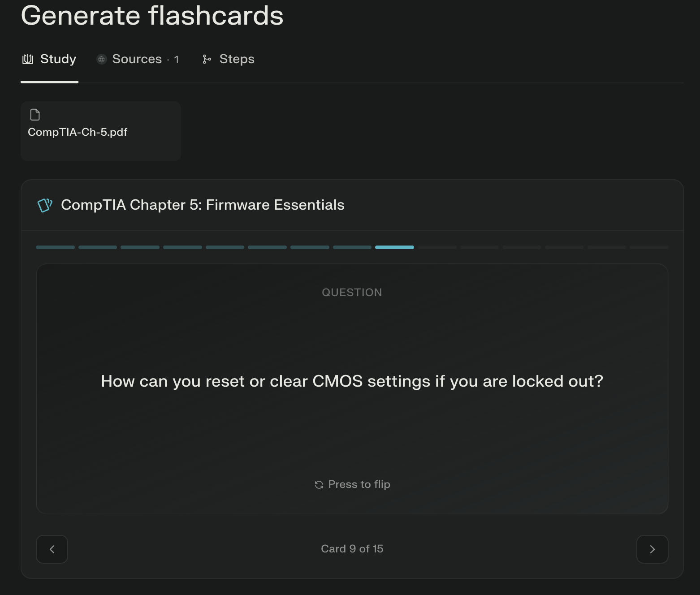
Task: Click the CMOS question text on card
Action: click(x=352, y=381)
